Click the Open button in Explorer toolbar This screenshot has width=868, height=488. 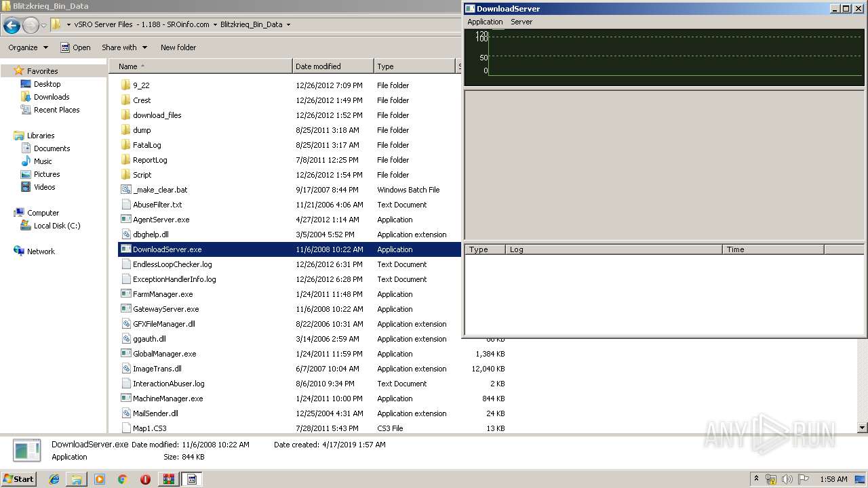(x=75, y=47)
